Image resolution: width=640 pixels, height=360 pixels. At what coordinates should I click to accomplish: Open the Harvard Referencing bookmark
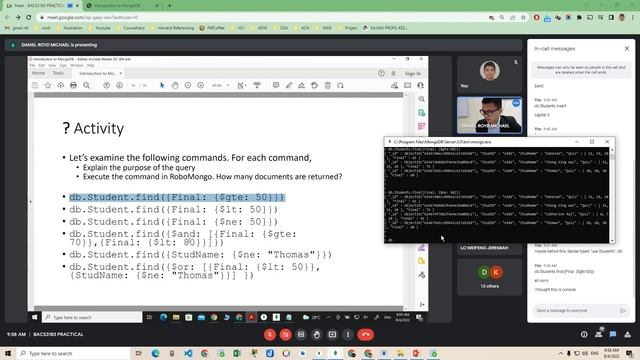(173, 28)
